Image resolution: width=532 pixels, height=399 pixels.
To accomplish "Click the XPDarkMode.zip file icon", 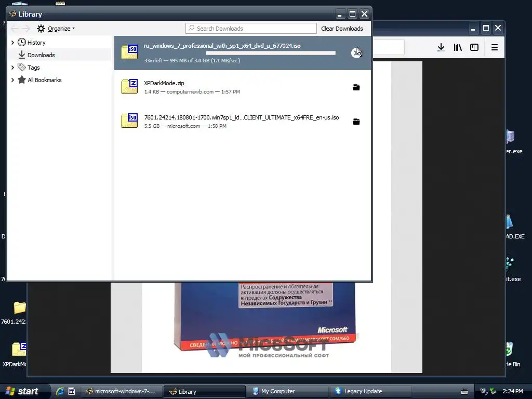I will click(129, 87).
